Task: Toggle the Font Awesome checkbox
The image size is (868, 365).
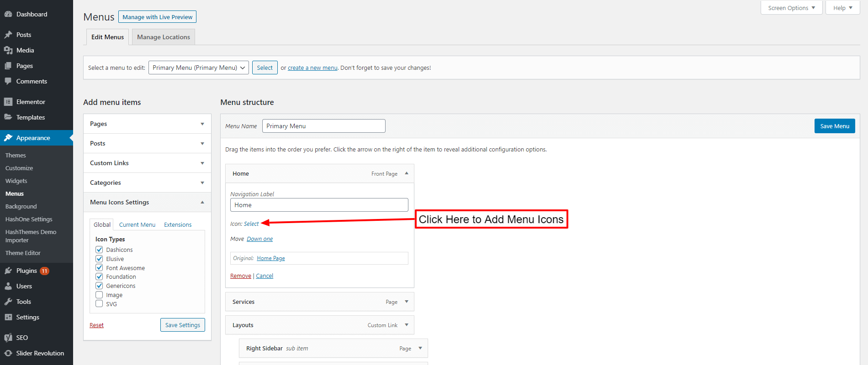Action: (99, 268)
